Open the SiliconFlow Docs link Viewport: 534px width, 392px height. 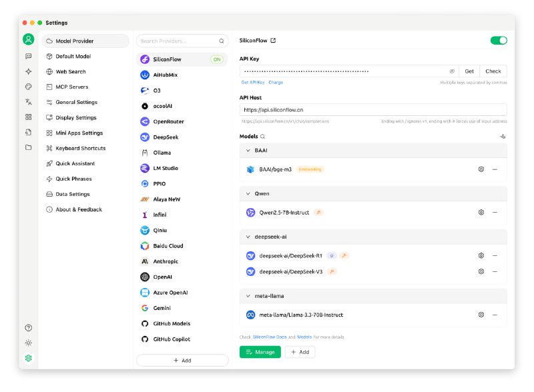[x=270, y=337]
